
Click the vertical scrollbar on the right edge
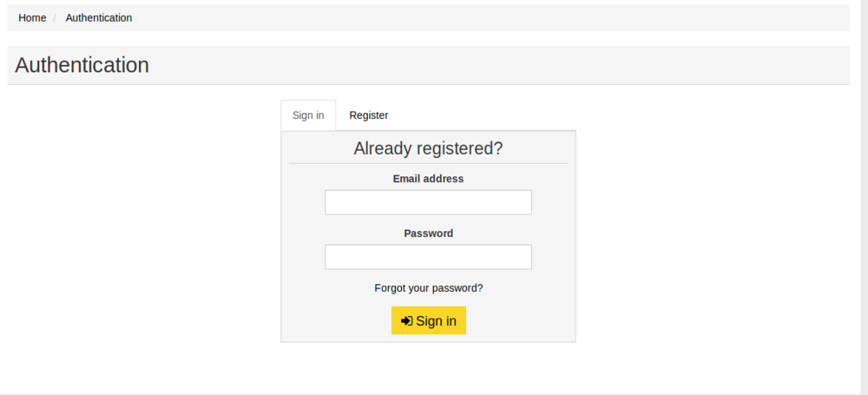click(x=864, y=174)
